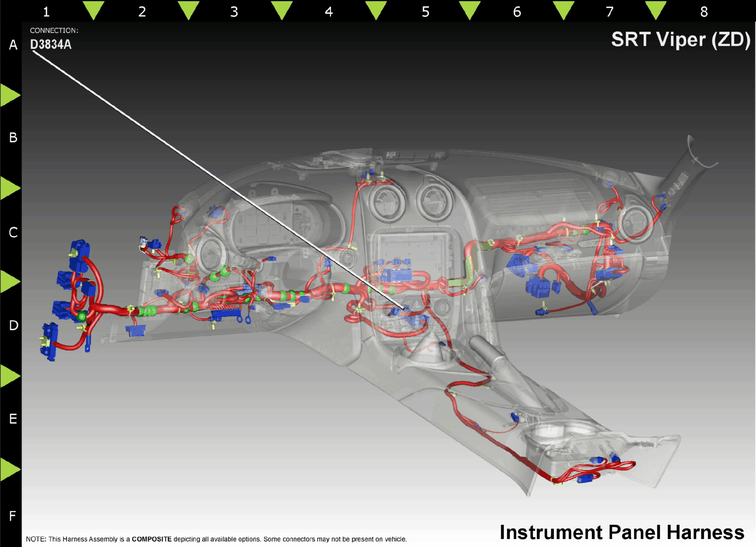Click the green arrow between rows C and D
The width and height of the screenshot is (756, 547).
(x=10, y=282)
